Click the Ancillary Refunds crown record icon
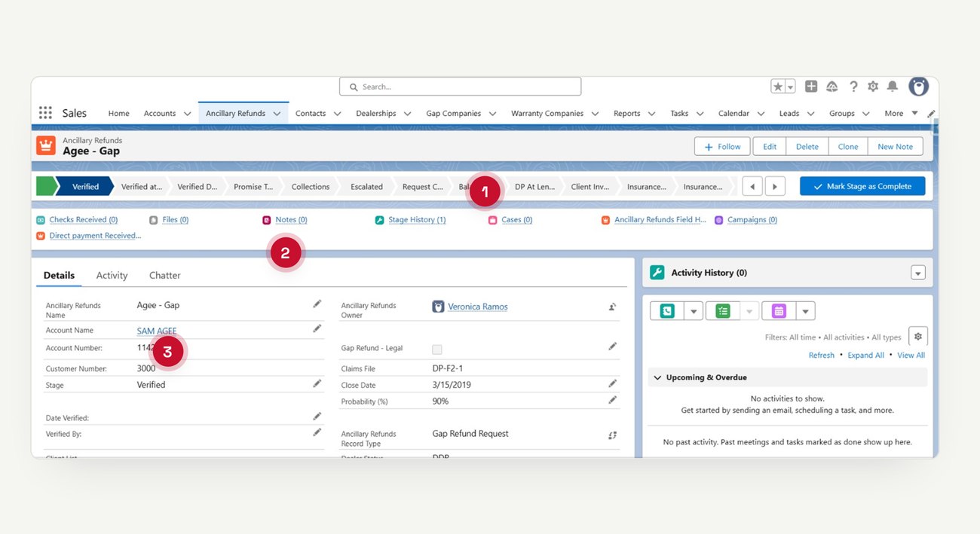Image resolution: width=980 pixels, height=534 pixels. click(46, 145)
